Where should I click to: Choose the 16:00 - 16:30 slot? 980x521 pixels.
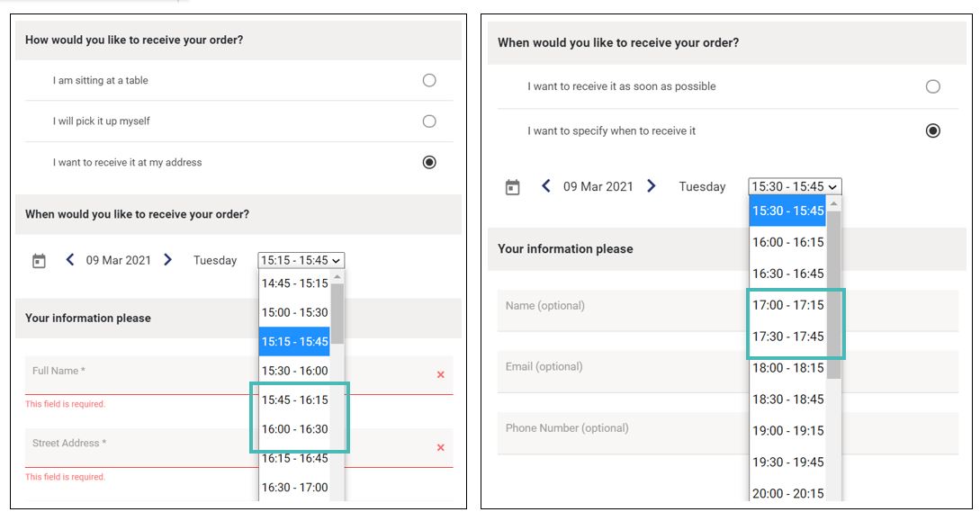[x=294, y=429]
